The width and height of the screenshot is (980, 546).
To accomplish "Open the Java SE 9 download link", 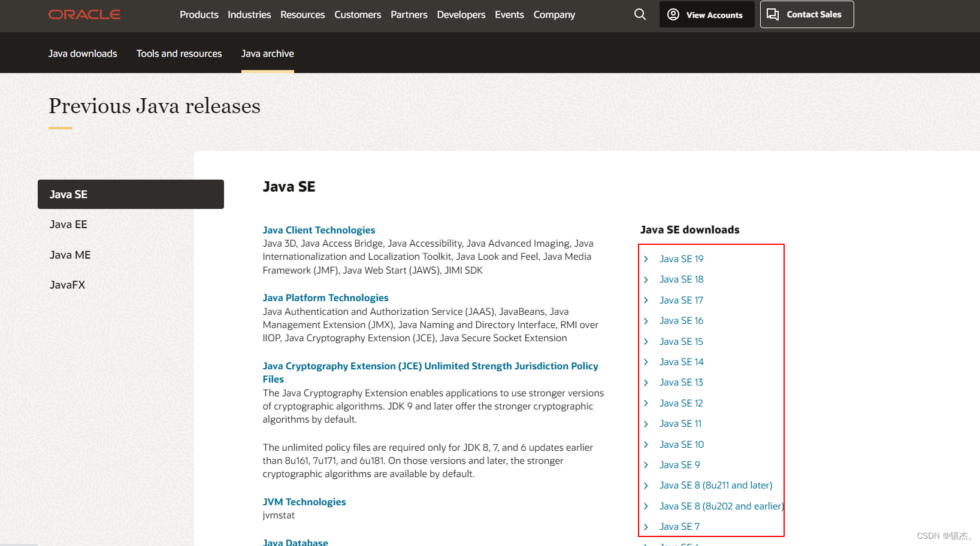I will [x=680, y=465].
